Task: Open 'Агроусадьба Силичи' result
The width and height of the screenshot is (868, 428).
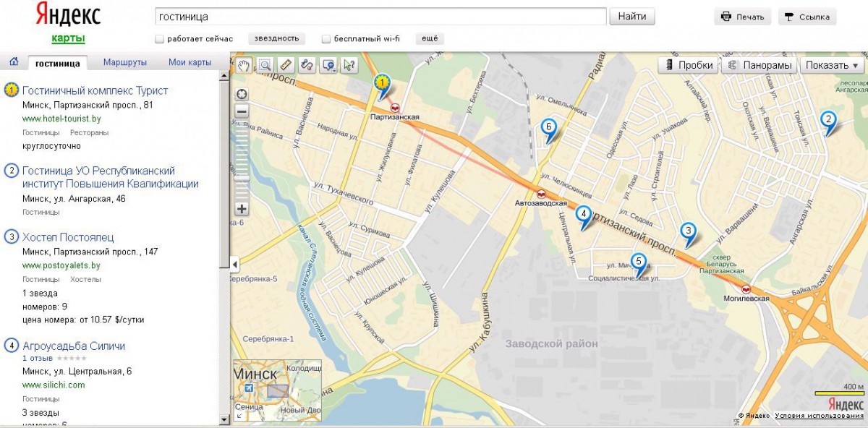Action: tap(74, 346)
